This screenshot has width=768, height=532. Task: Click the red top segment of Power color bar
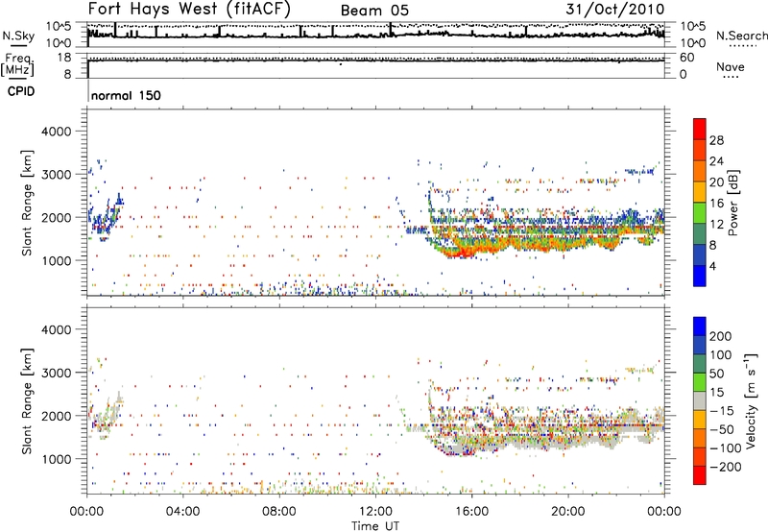click(x=700, y=130)
